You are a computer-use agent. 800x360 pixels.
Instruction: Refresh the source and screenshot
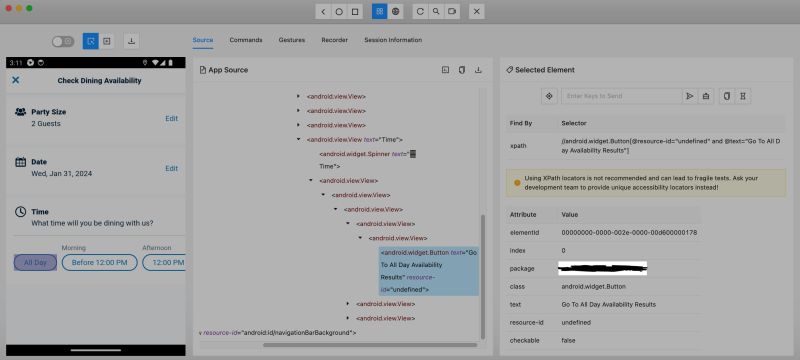420,11
